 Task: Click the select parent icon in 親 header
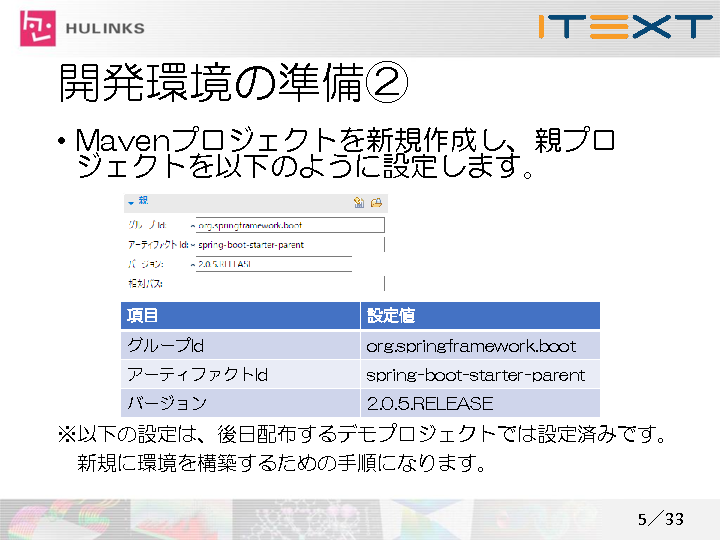pyautogui.click(x=359, y=202)
